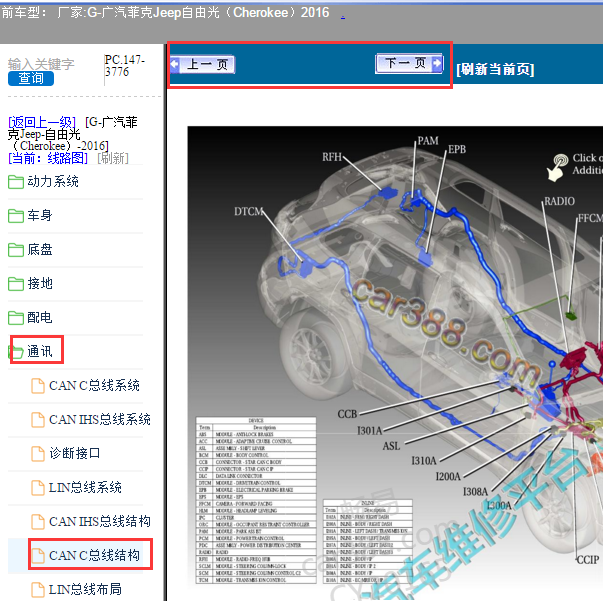Viewport: 603px width, 601px height.
Task: Click the CCB connector label
Action: [x=347, y=414]
